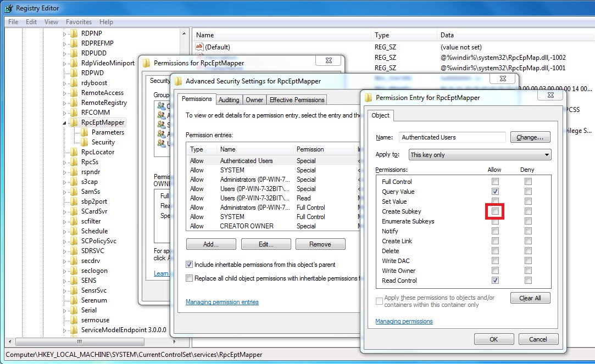This screenshot has height=364, width=595.
Task: Switch to the Auditing tab
Action: click(229, 100)
